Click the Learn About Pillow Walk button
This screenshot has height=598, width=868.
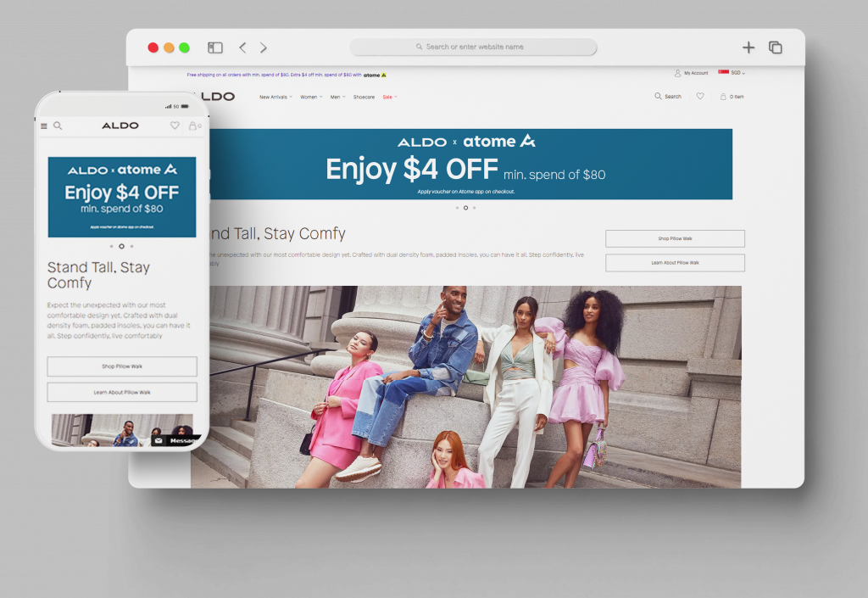(x=675, y=263)
